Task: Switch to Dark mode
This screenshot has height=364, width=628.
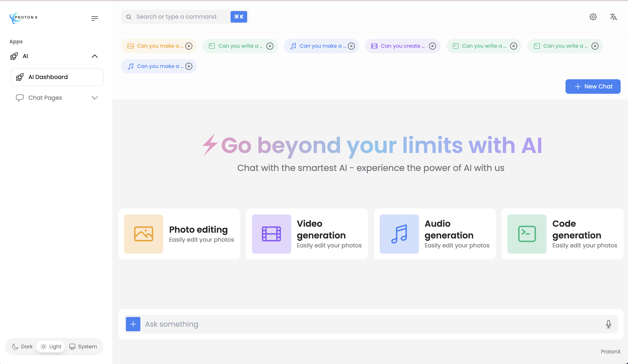Action: pos(22,347)
